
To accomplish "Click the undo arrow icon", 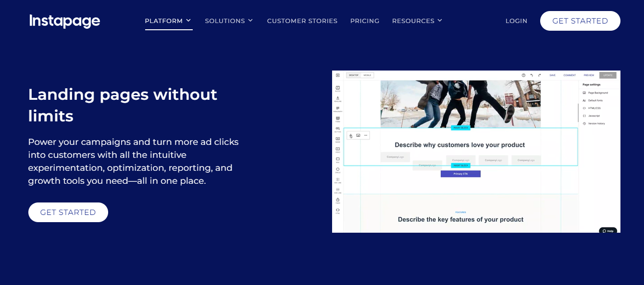I will 532,75.
